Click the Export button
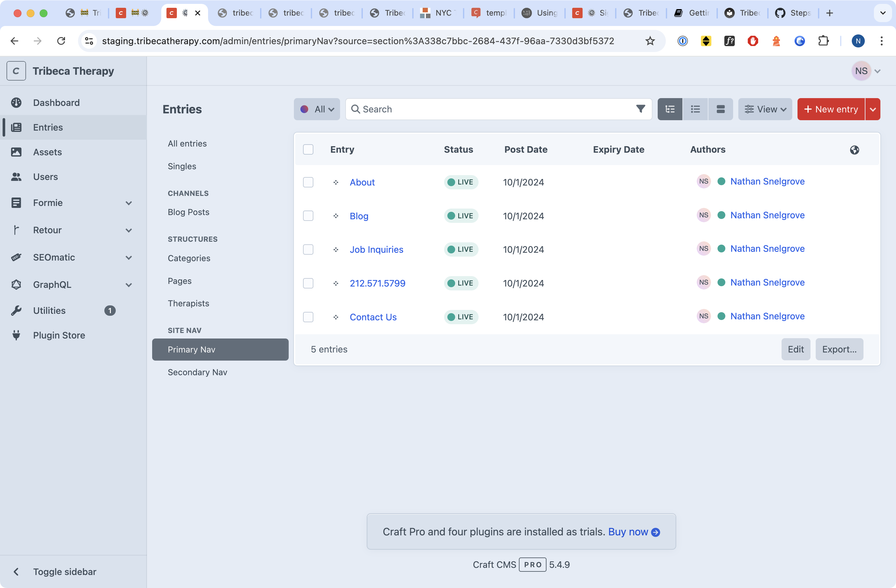This screenshot has height=588, width=896. click(x=839, y=349)
